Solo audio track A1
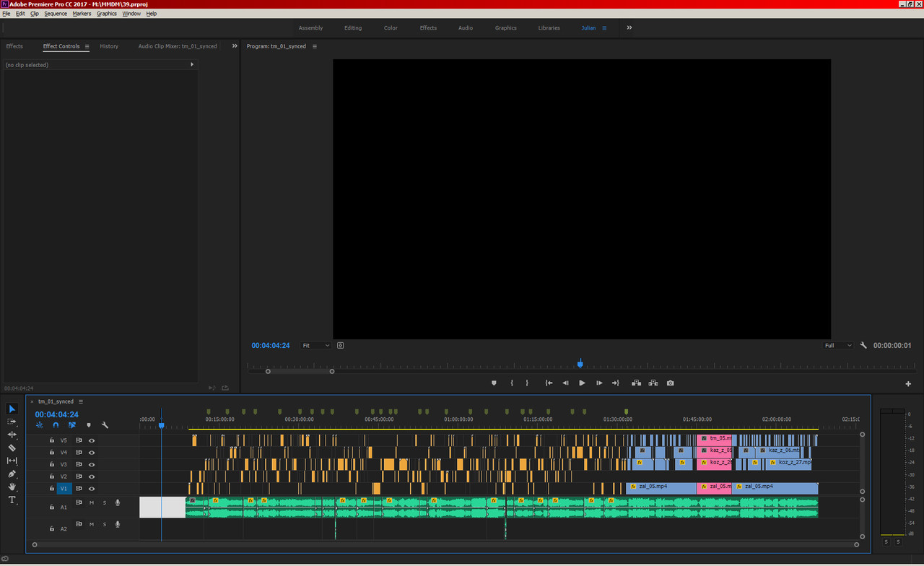Image resolution: width=924 pixels, height=566 pixels. pos(104,502)
